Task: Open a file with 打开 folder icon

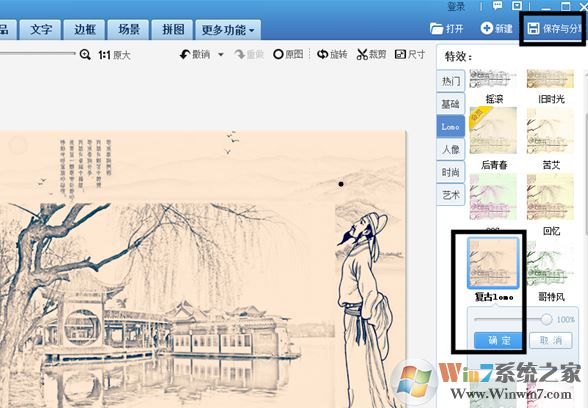Action: [446, 28]
